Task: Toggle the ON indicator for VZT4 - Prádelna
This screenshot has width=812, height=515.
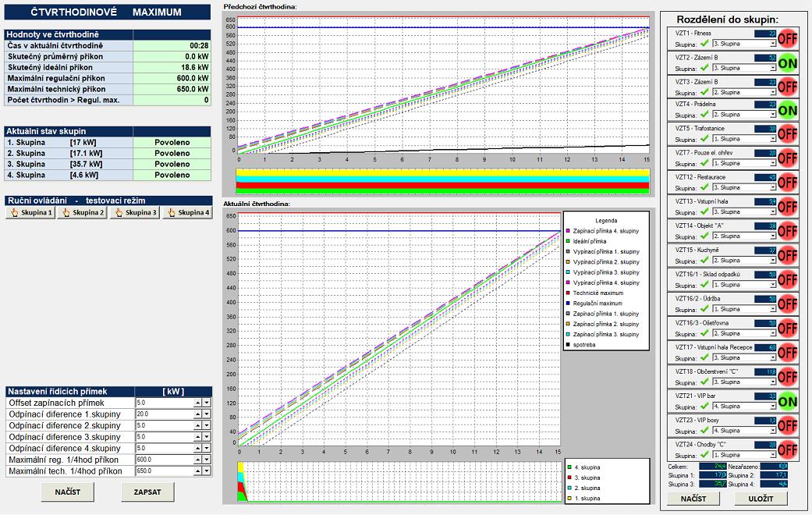Action: 786,109
